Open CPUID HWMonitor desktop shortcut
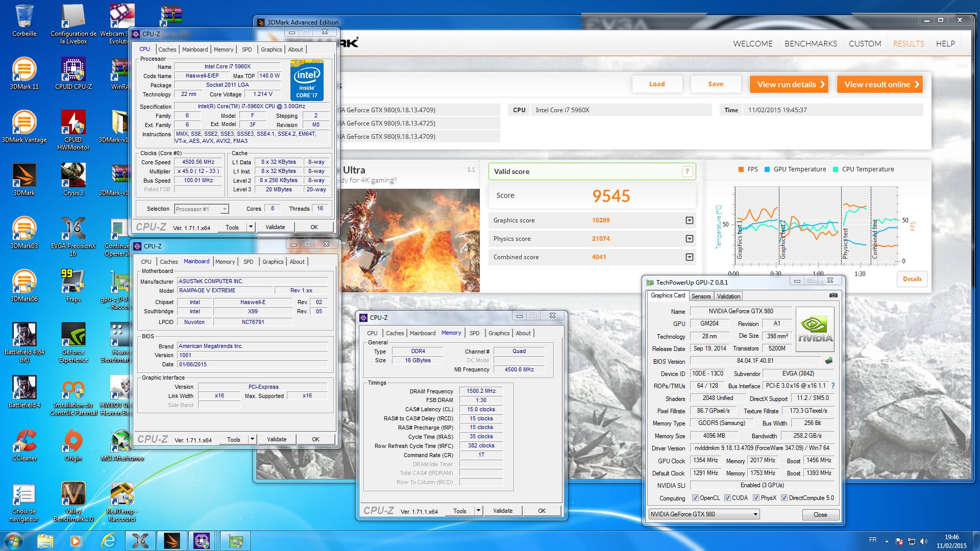This screenshot has width=980, height=551. tap(73, 130)
